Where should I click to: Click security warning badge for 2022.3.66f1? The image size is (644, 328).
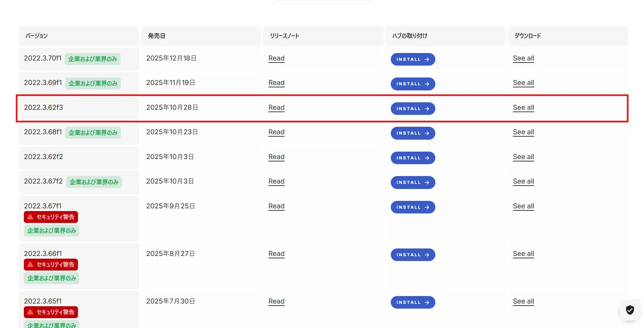pyautogui.click(x=51, y=264)
